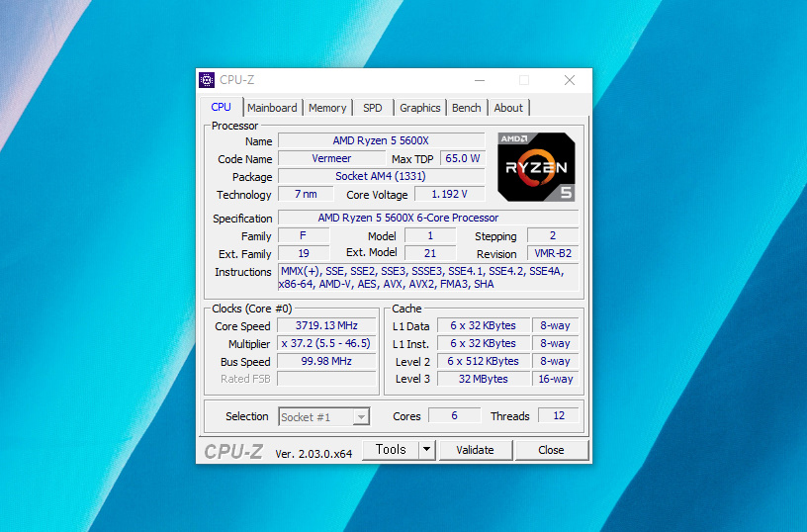This screenshot has width=807, height=532.
Task: Click the Level 3 associativity 16-way
Action: point(556,379)
